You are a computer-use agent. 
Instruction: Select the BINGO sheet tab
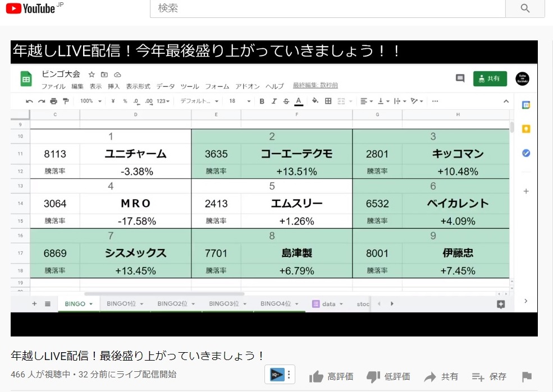pyautogui.click(x=78, y=304)
